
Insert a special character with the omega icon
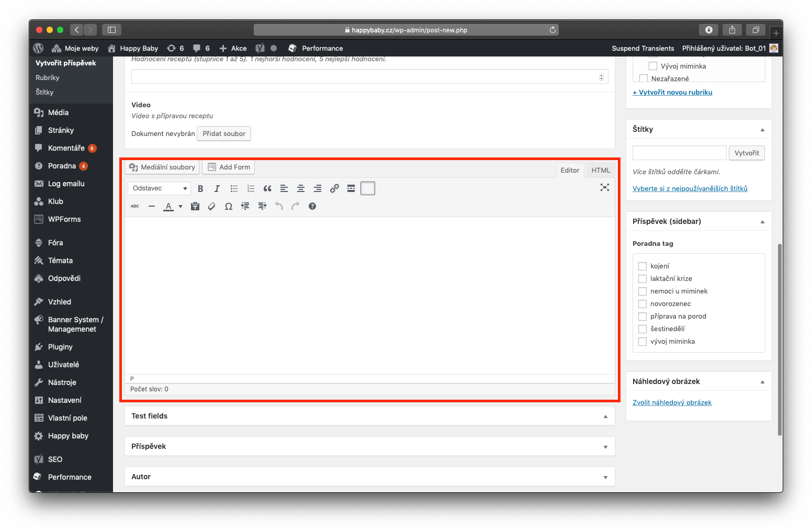click(x=229, y=206)
